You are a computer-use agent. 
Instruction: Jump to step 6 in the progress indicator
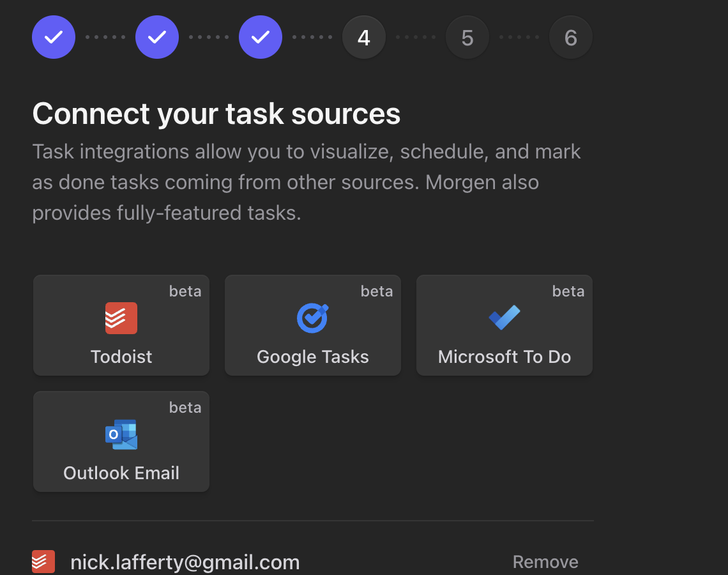tap(571, 37)
